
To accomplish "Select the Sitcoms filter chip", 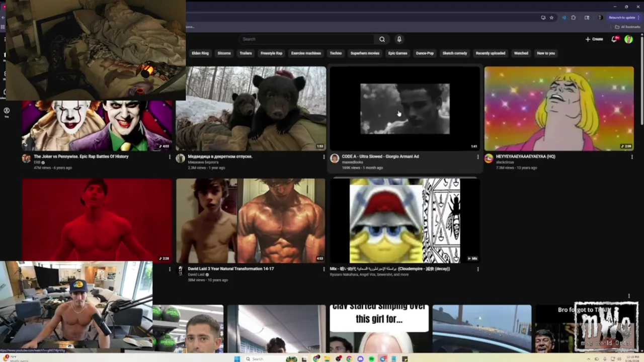I will pos(224,53).
